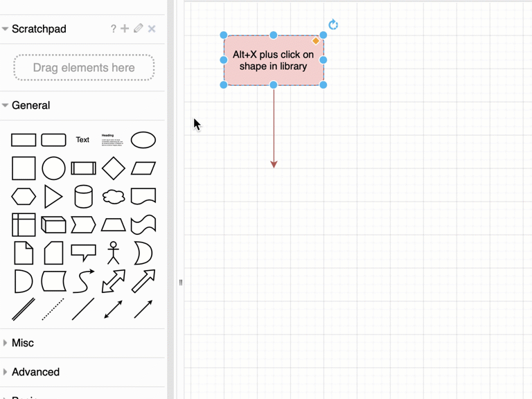The image size is (532, 399).
Task: Expand the Misc shapes section
Action: click(5, 343)
